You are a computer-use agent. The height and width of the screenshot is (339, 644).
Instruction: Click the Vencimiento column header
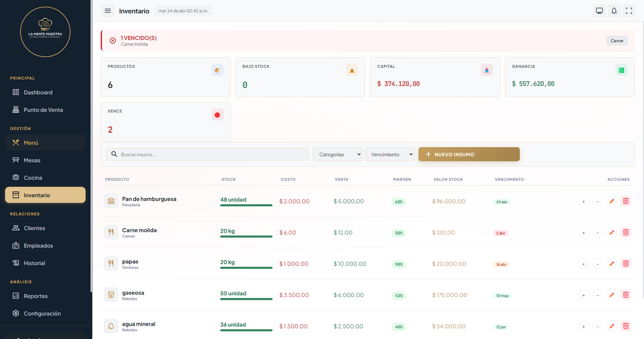(509, 179)
